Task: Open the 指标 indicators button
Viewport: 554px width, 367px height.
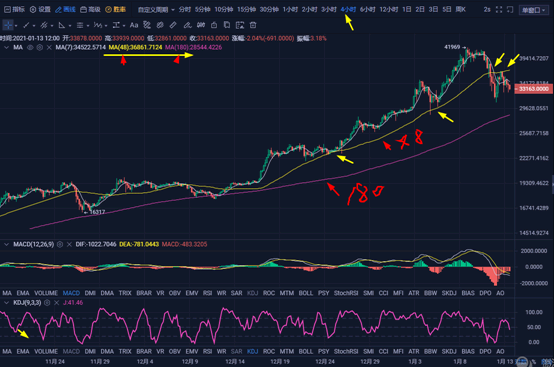Action: pos(14,10)
